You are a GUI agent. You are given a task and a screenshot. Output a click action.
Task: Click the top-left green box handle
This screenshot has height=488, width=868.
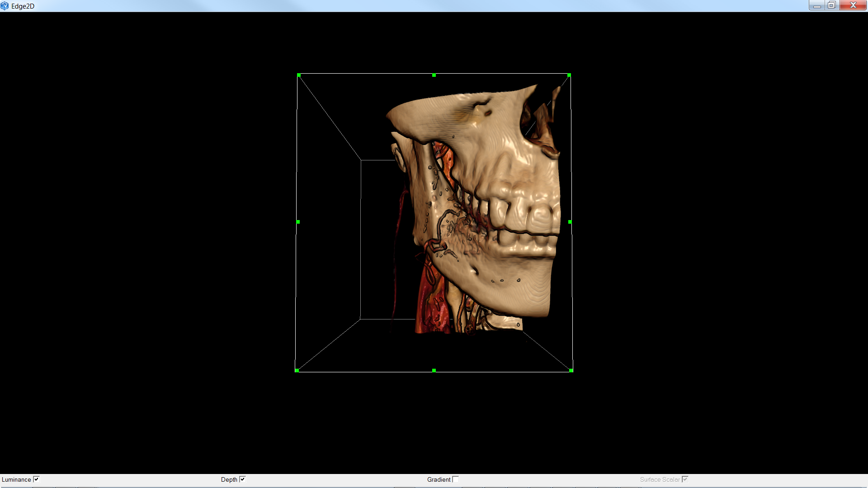299,75
